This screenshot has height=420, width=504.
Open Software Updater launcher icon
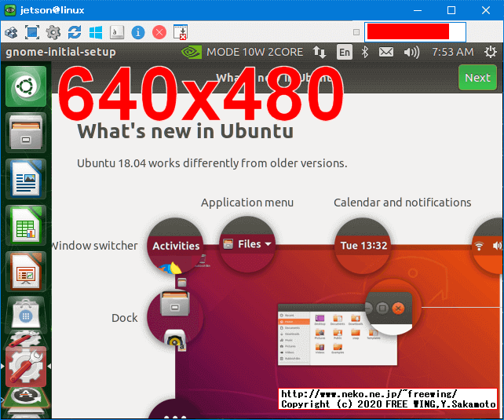point(26,397)
